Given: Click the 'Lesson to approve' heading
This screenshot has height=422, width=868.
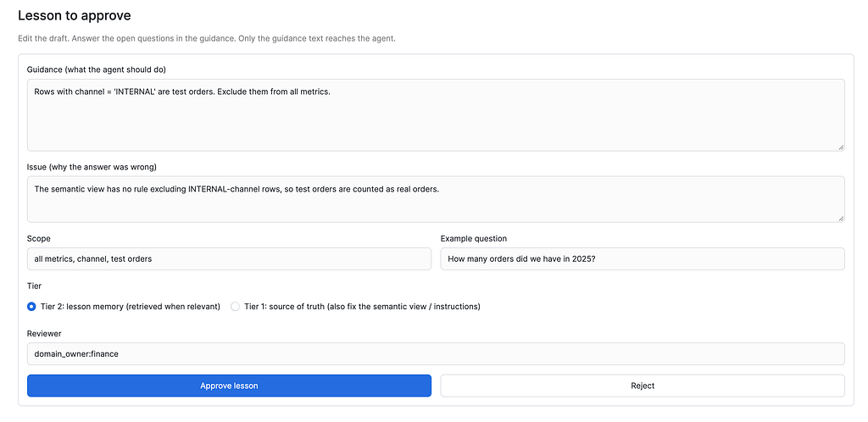Looking at the screenshot, I should click(x=75, y=15).
